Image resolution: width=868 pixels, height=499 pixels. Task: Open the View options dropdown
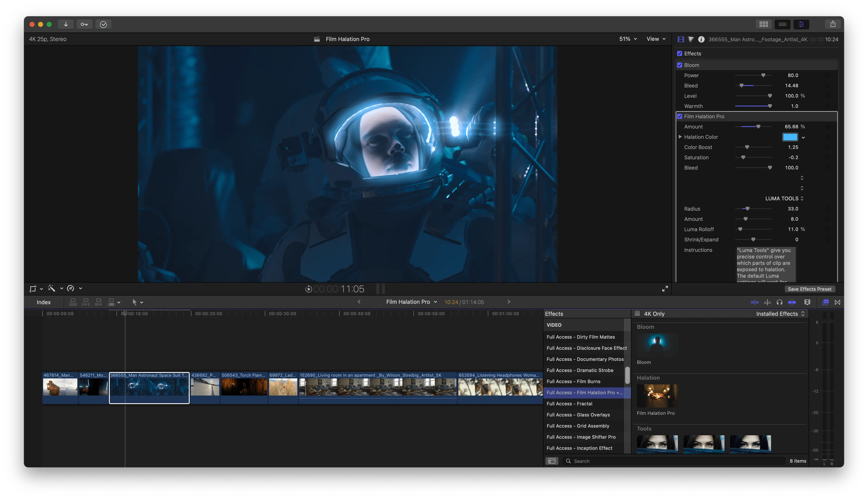[656, 39]
